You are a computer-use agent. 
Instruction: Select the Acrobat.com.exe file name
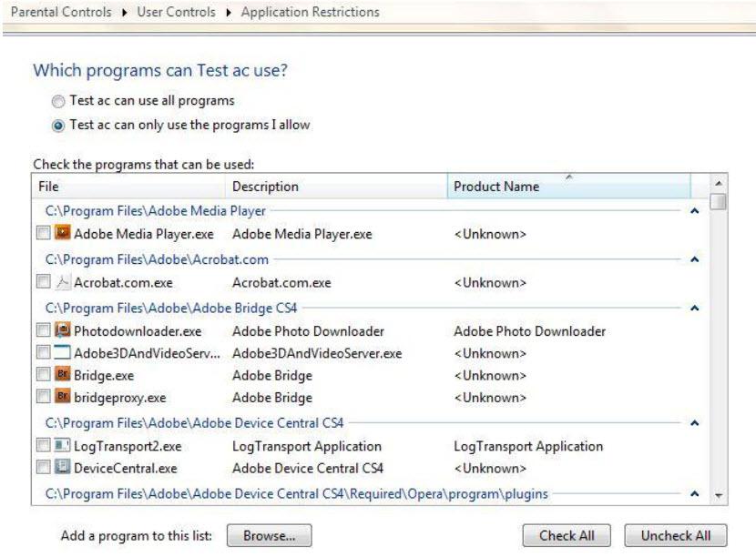(123, 283)
